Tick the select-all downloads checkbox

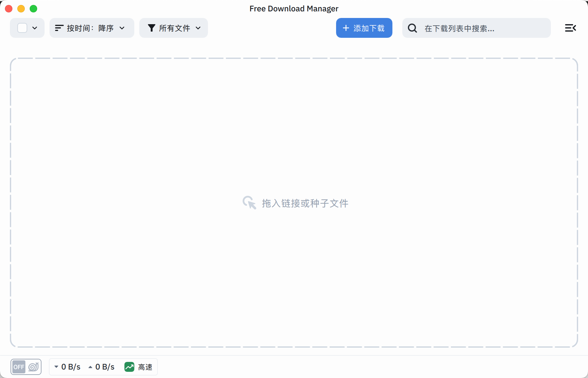(x=22, y=28)
